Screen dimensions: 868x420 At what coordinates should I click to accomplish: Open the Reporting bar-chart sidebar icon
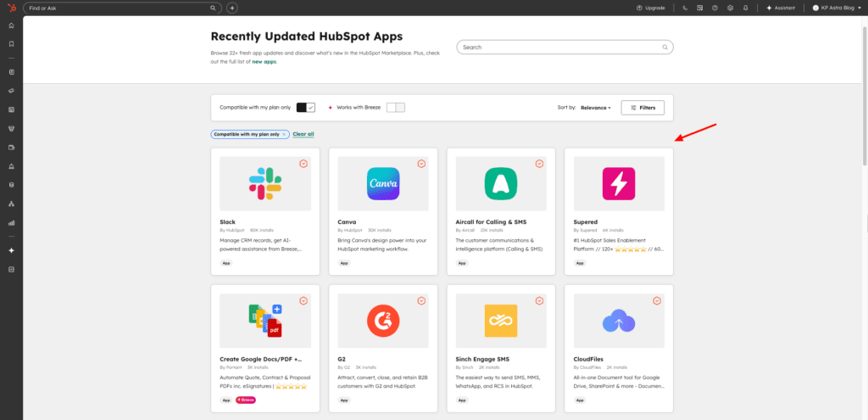coord(11,223)
